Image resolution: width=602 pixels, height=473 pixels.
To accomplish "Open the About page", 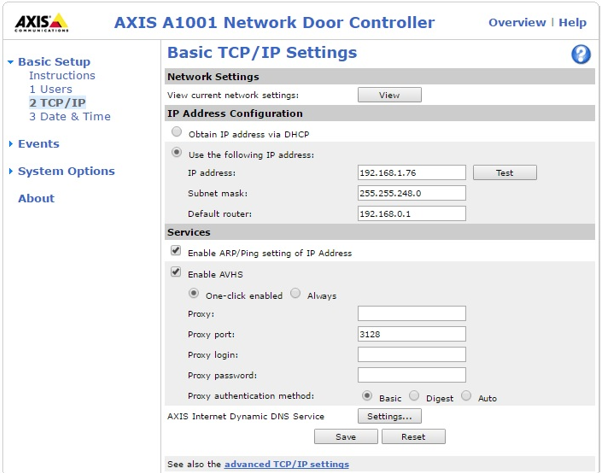I will (36, 198).
